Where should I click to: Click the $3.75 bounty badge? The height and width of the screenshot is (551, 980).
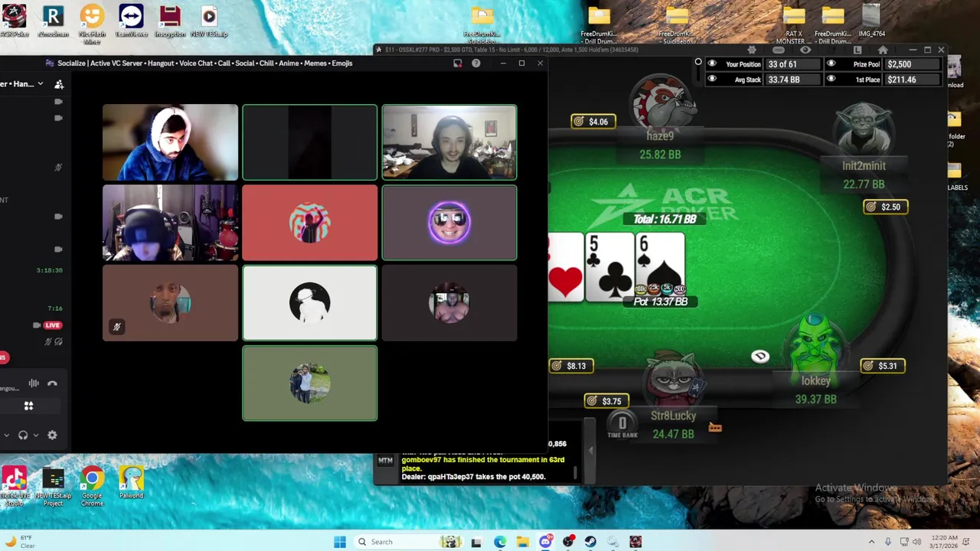click(x=606, y=401)
